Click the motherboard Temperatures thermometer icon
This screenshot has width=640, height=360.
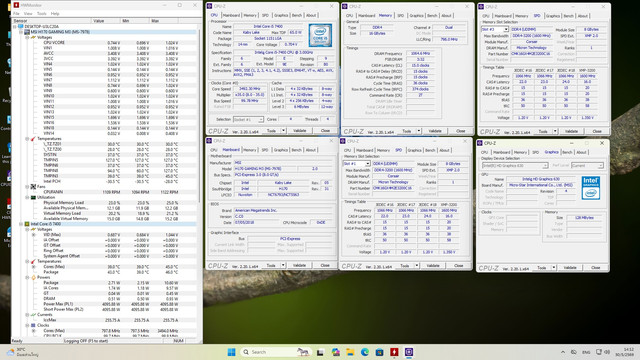(x=33, y=139)
